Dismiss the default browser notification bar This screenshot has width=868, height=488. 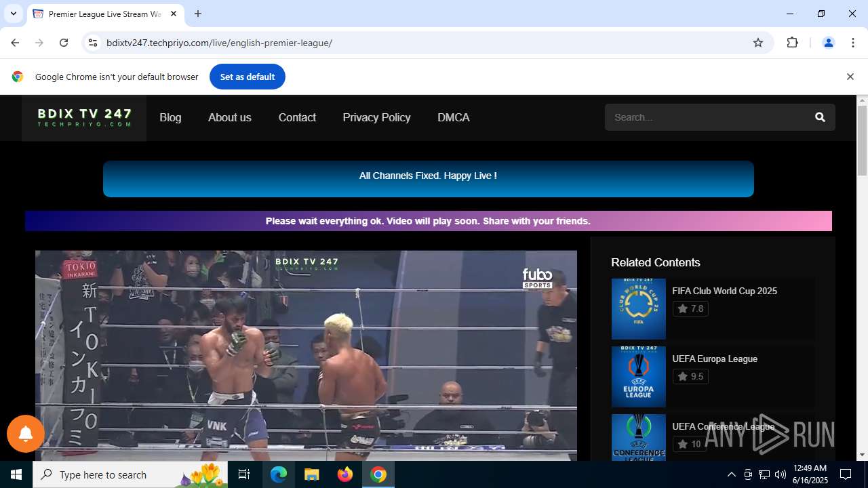click(x=850, y=77)
